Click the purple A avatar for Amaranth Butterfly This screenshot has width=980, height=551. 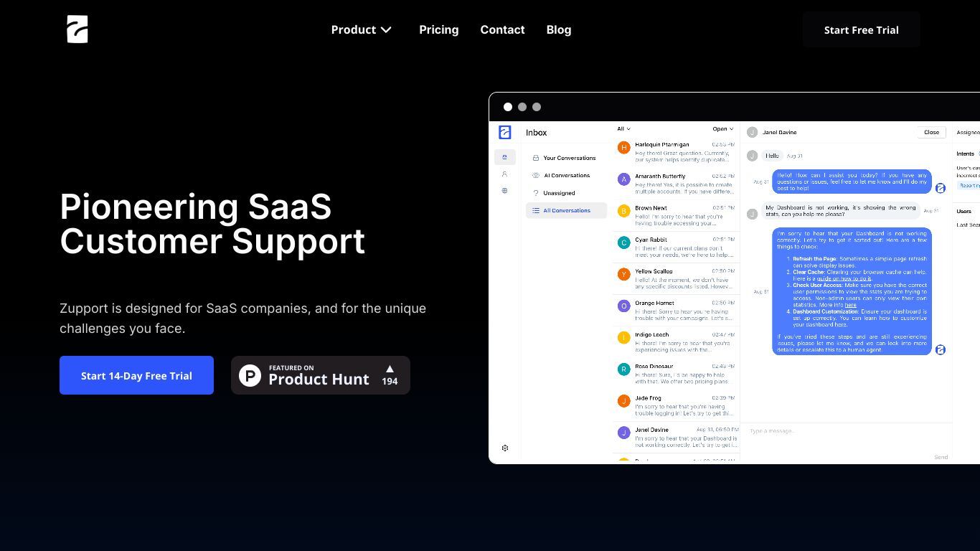pyautogui.click(x=623, y=179)
